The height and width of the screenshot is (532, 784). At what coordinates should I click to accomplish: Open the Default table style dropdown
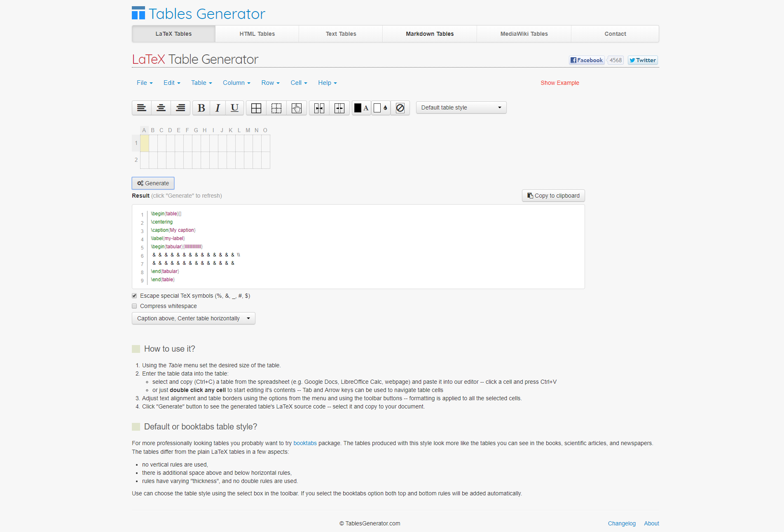(461, 107)
